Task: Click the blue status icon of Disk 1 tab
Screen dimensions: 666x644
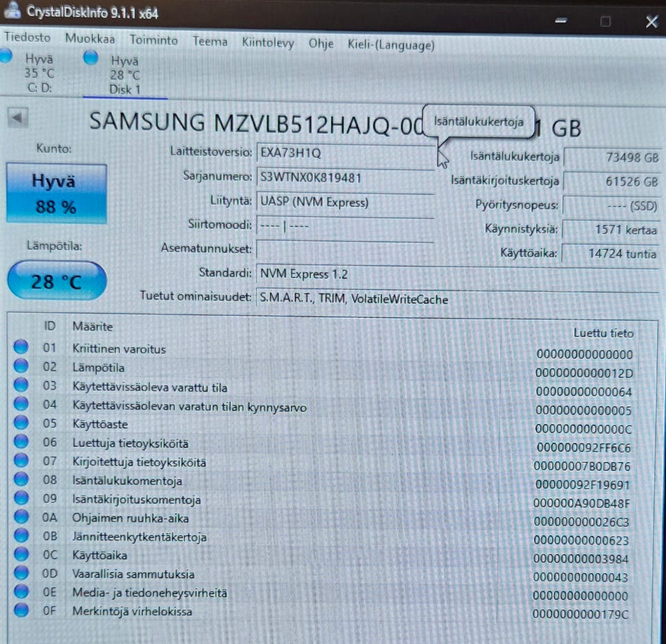Action: tap(90, 58)
